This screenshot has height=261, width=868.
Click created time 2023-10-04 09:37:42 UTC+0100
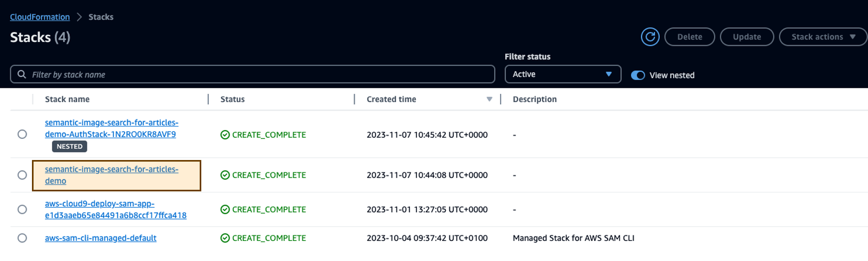coord(427,238)
